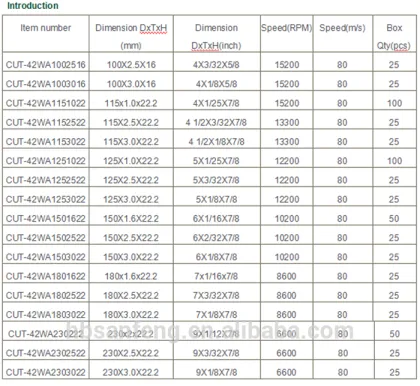Viewport: 420px width, 386px height.
Task: Select dimension cell 100X2.5X16
Action: click(x=131, y=65)
